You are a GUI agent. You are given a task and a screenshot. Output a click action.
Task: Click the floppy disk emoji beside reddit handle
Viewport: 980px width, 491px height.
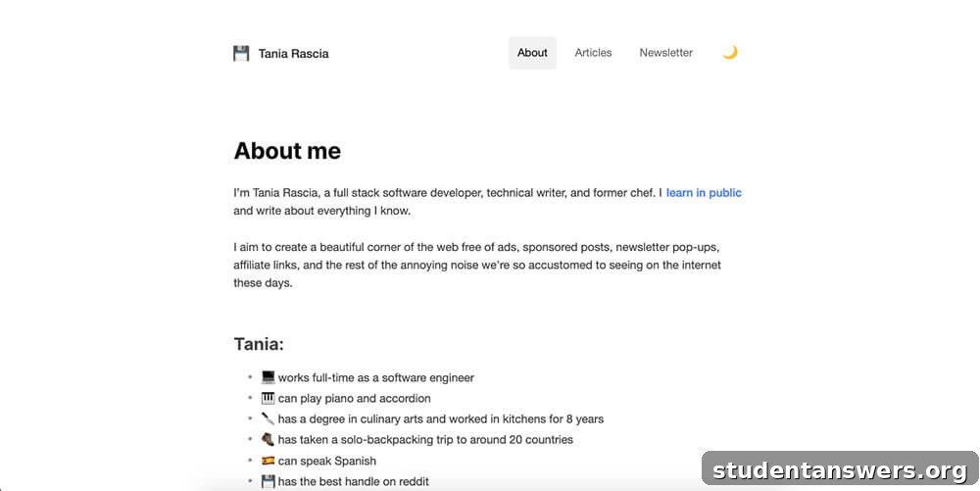269,481
